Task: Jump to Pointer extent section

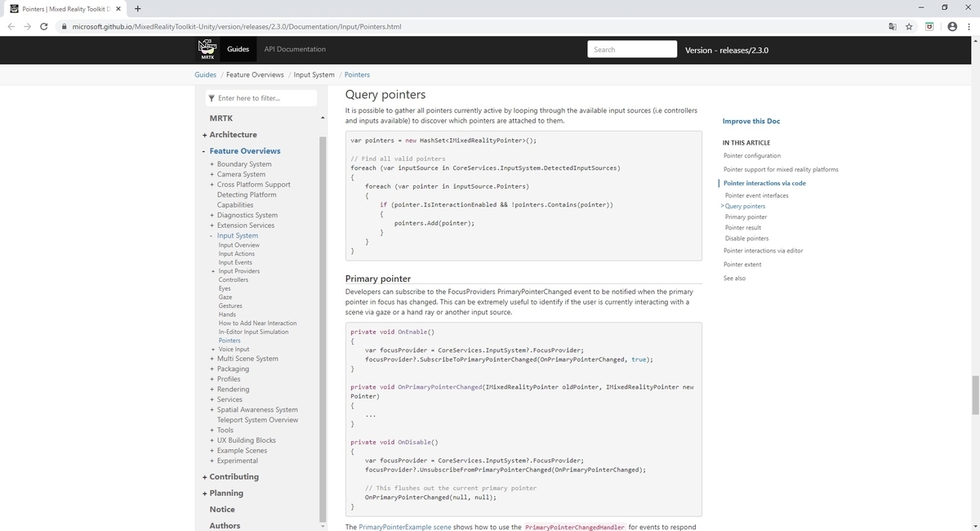Action: click(x=742, y=264)
